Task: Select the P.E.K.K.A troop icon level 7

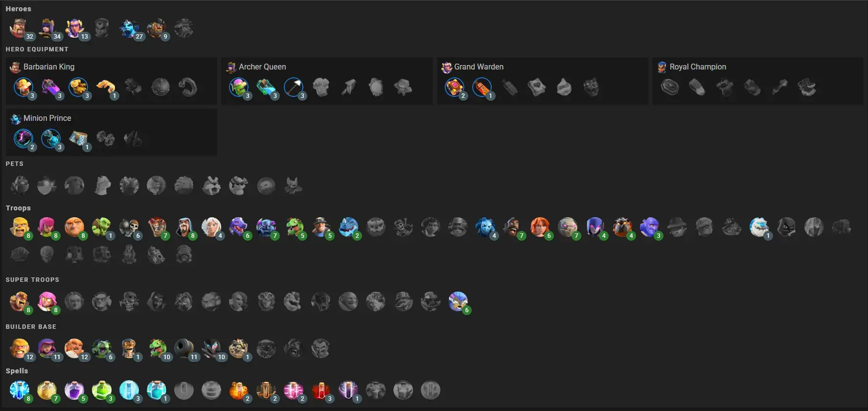Action: point(266,228)
